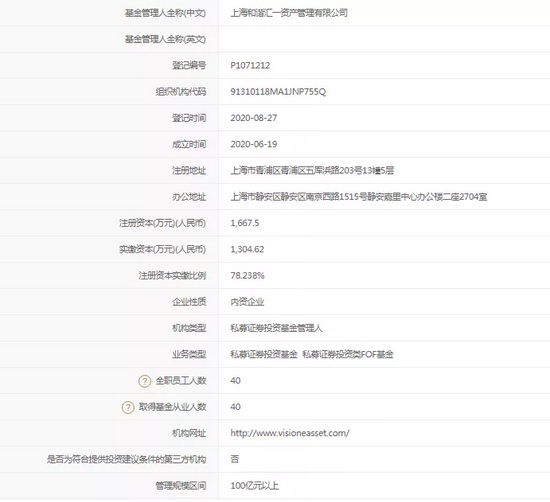Click the 是否为符合提供投资建议条件的第三方机构 label
This screenshot has width=550, height=502.
(x=127, y=459)
